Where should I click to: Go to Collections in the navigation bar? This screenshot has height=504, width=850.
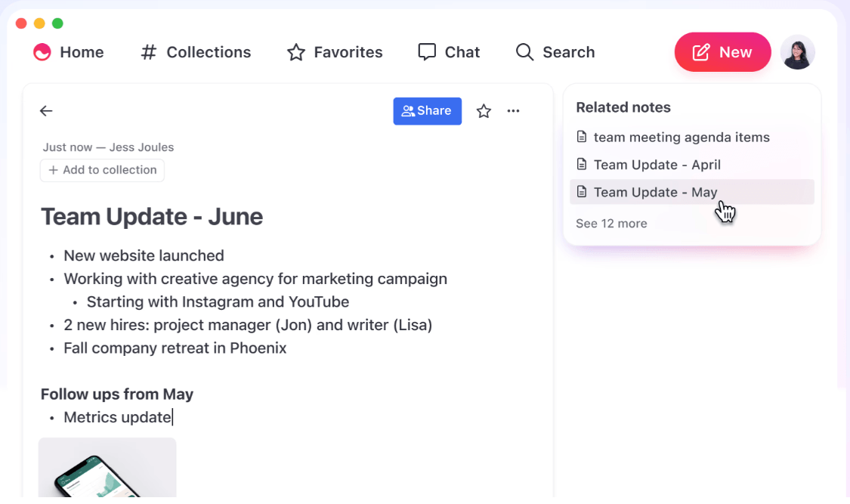(x=196, y=52)
